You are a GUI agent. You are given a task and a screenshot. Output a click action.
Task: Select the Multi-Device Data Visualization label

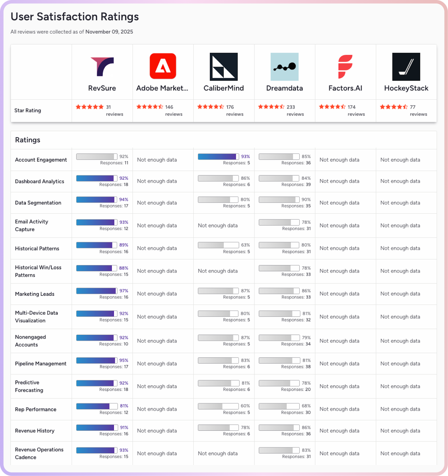(37, 317)
